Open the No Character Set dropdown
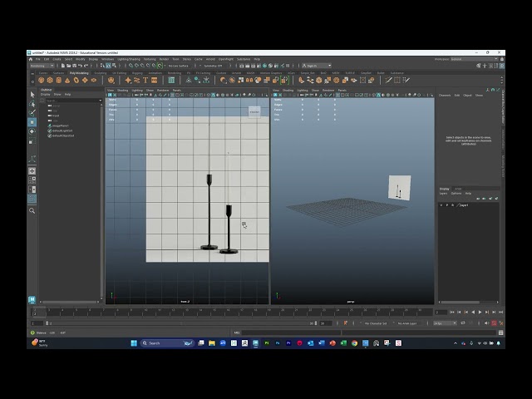Screen dimensions: 532x399 [x=376, y=323]
